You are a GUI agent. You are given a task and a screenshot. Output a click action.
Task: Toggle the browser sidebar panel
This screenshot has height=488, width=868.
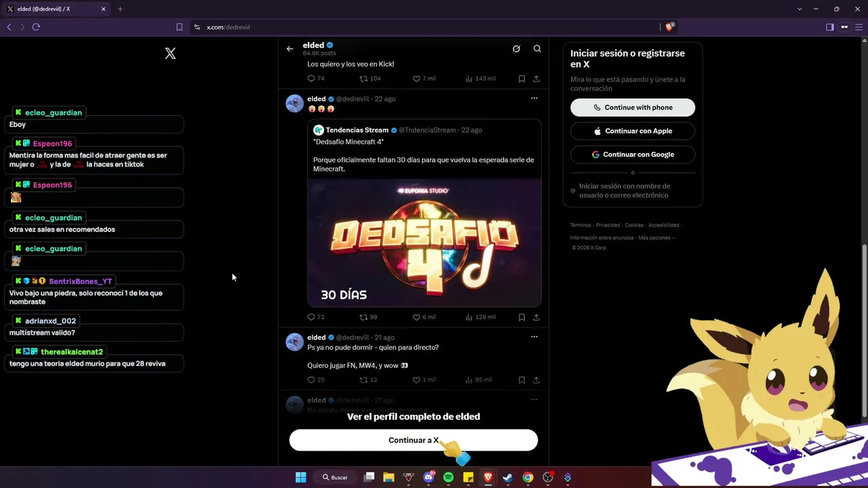pyautogui.click(x=829, y=27)
